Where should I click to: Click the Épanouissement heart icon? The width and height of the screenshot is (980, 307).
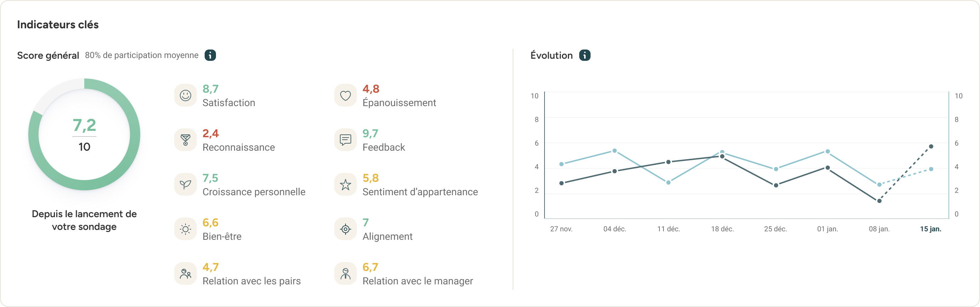[x=345, y=95]
